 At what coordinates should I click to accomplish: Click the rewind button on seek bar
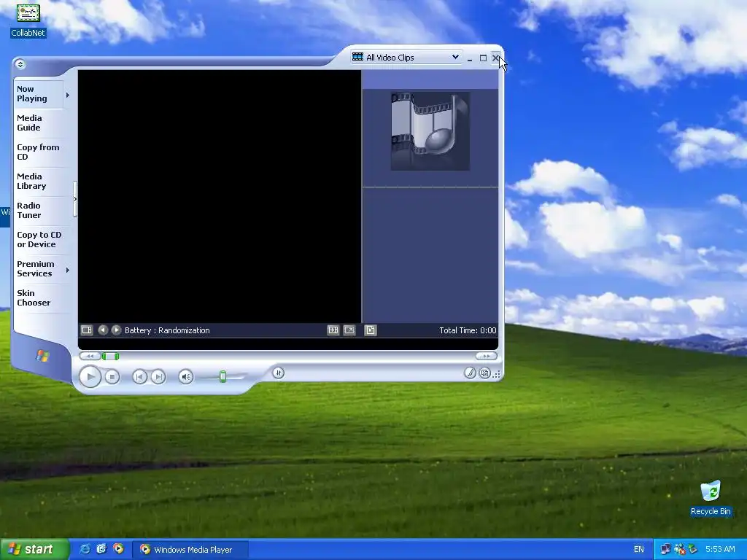[x=90, y=356]
